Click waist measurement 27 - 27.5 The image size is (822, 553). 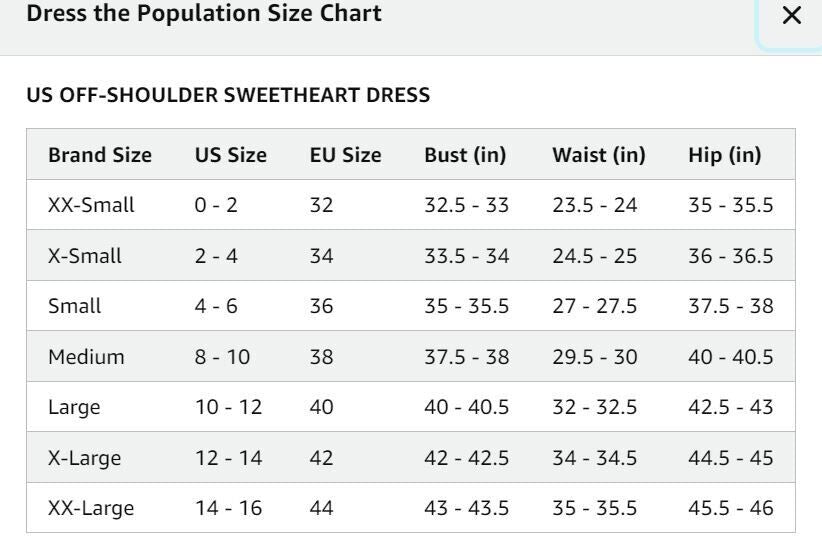click(x=594, y=306)
